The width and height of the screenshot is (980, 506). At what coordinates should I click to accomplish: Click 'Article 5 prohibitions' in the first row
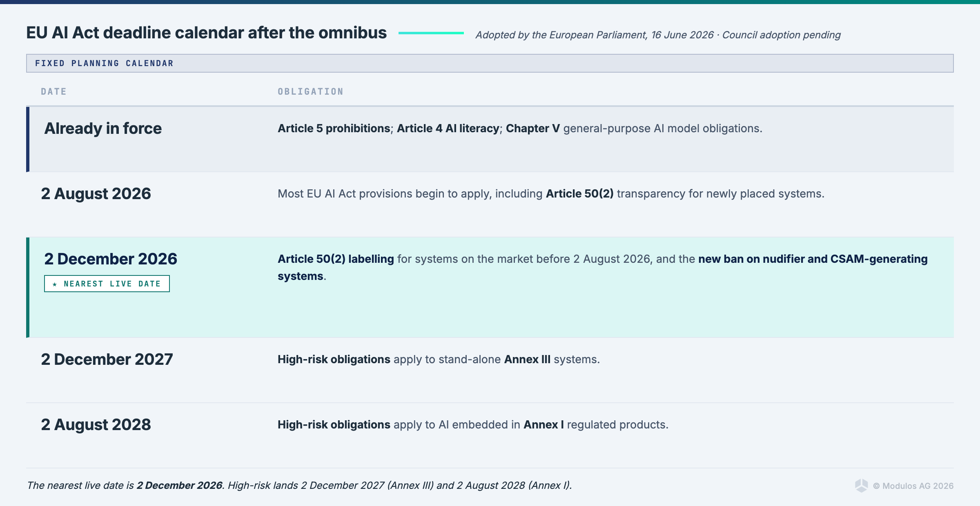click(334, 129)
